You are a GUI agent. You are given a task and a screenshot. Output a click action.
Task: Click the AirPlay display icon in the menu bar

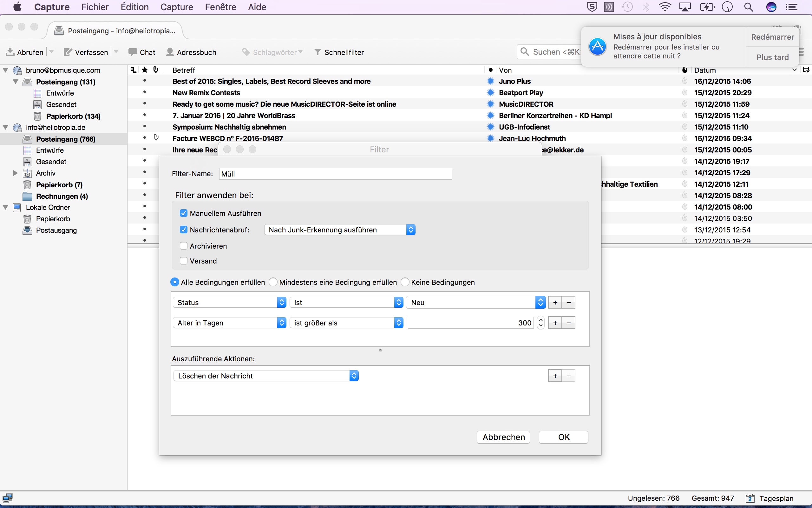tap(685, 7)
